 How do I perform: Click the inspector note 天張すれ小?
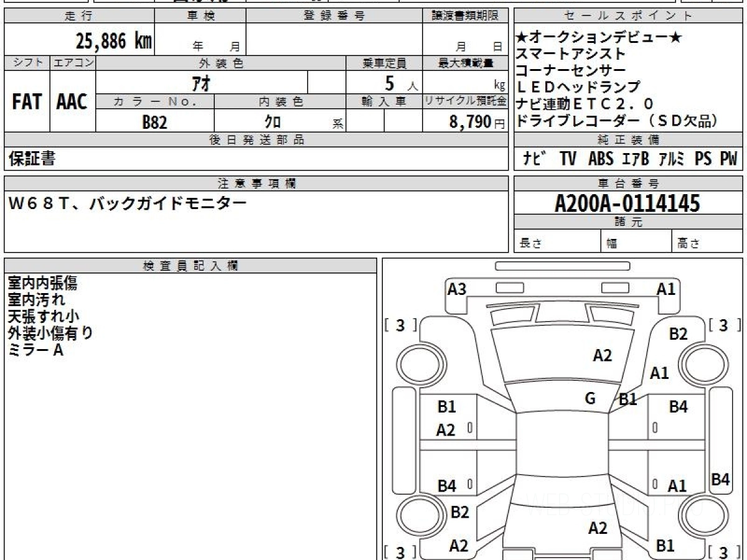(44, 317)
